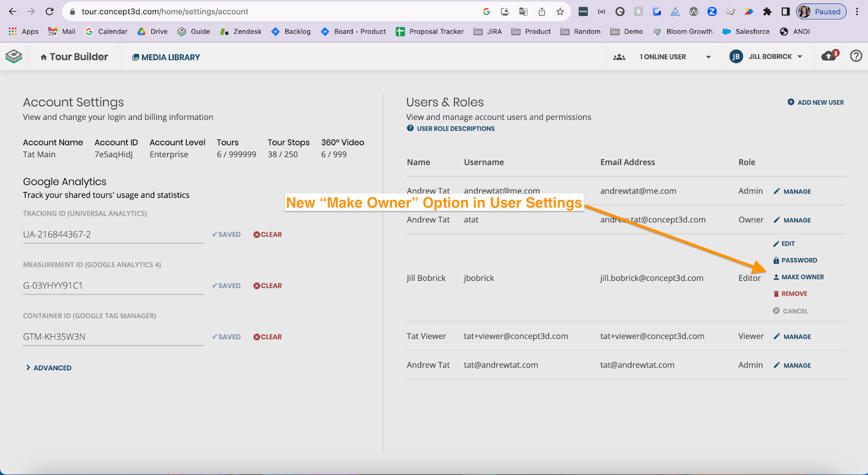Open the Mail bookmark
Image resolution: width=868 pixels, height=475 pixels.
61,31
